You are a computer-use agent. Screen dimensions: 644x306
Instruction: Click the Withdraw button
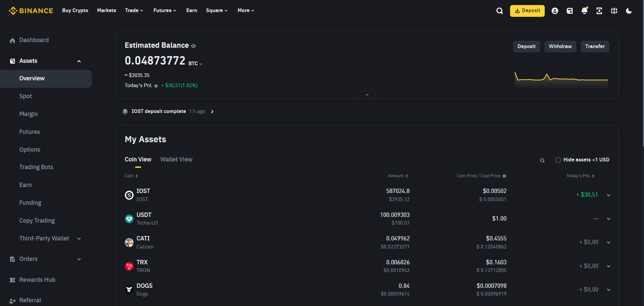pos(560,46)
